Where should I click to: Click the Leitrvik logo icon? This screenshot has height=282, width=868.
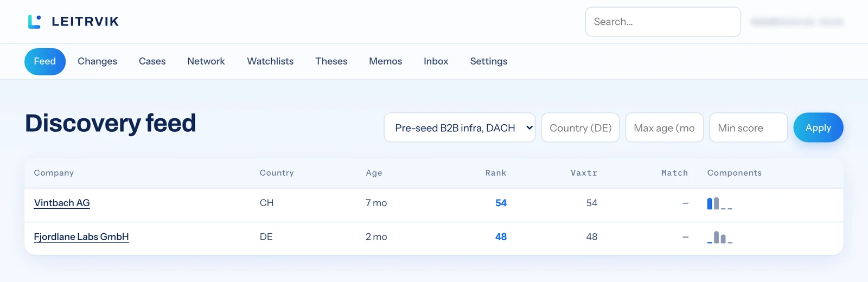(34, 22)
